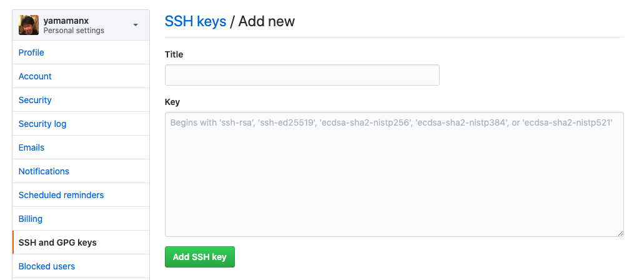Image resolution: width=644 pixels, height=280 pixels.
Task: Select Notifications in the sidebar
Action: pyautogui.click(x=44, y=171)
